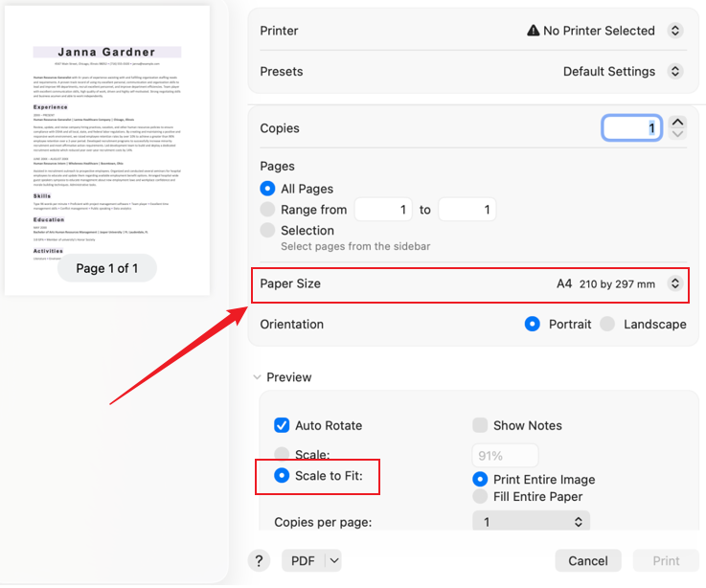Viewport: 706px width, 588px height.
Task: Click the PDF button
Action: coord(303,561)
